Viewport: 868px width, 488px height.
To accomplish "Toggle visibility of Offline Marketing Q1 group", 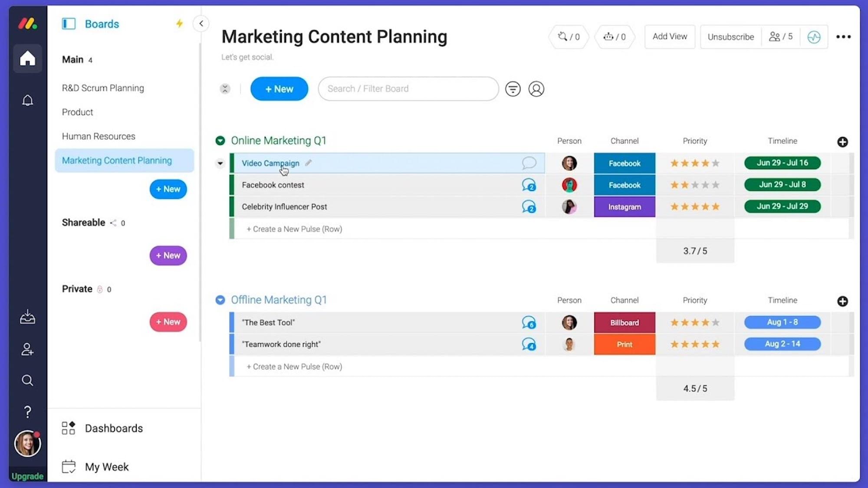I will click(220, 300).
